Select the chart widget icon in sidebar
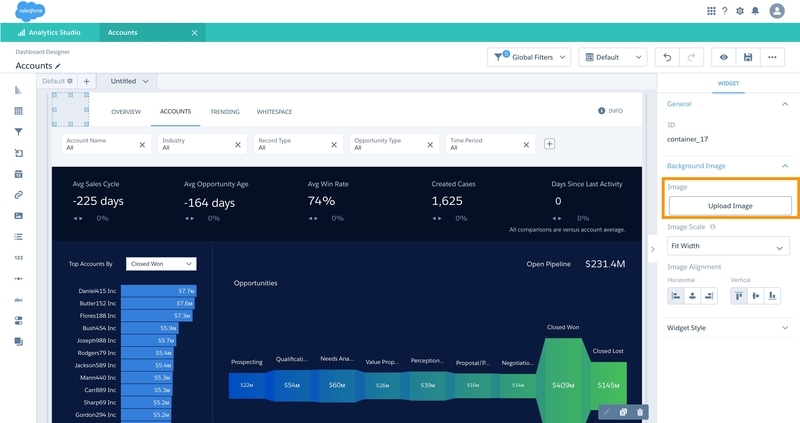The image size is (800, 423). (18, 90)
